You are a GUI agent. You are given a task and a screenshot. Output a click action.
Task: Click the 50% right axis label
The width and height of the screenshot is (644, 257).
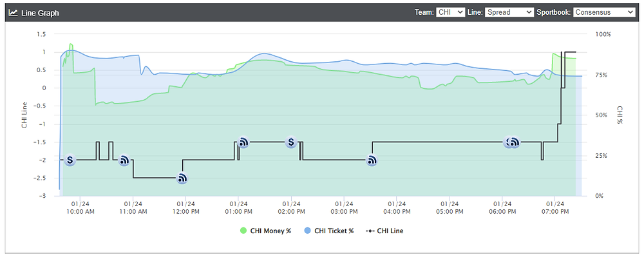pos(601,115)
